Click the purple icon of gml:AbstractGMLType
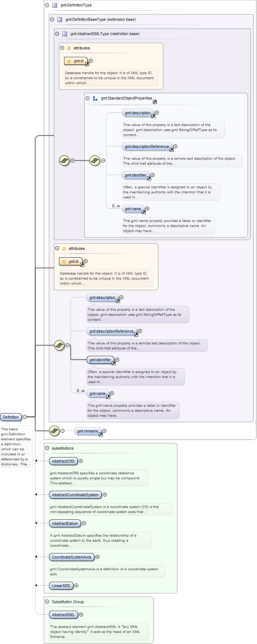Screen dimensions: 257x644 (65, 34)
